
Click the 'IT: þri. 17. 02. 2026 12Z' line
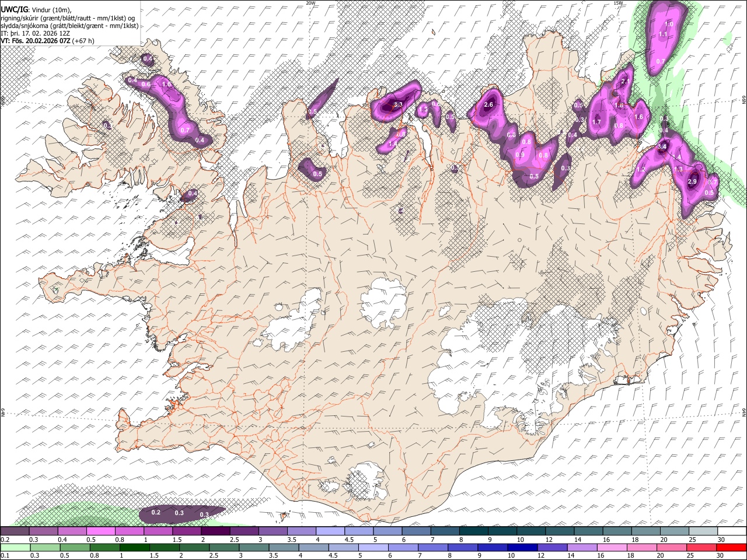[x=36, y=33]
